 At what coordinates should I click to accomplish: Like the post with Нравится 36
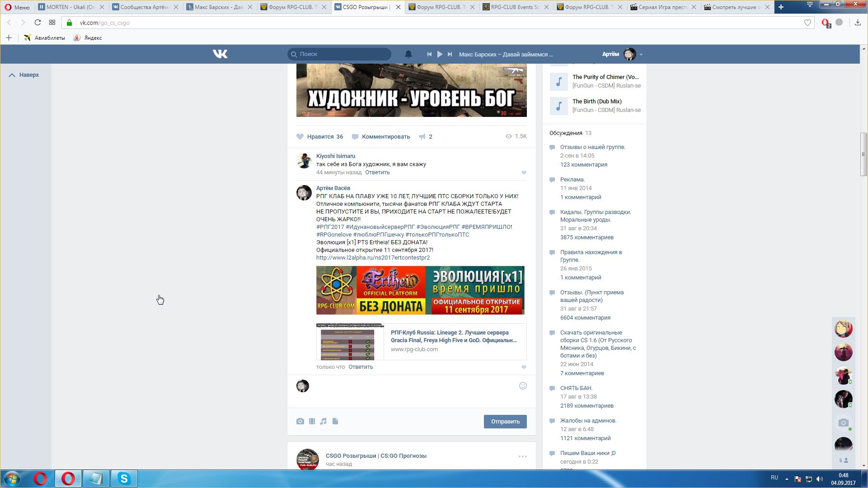pos(320,137)
